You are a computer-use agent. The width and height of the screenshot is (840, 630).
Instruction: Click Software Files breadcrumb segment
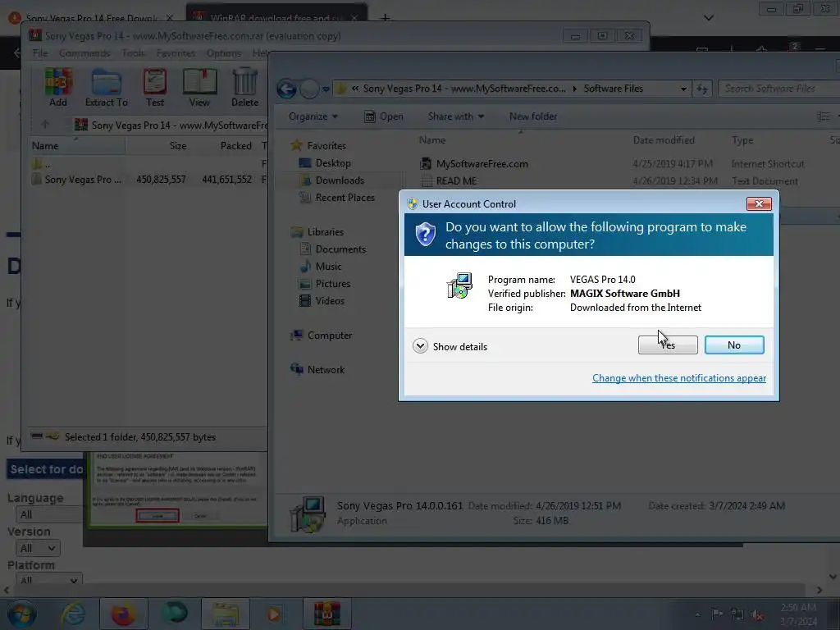pyautogui.click(x=613, y=89)
